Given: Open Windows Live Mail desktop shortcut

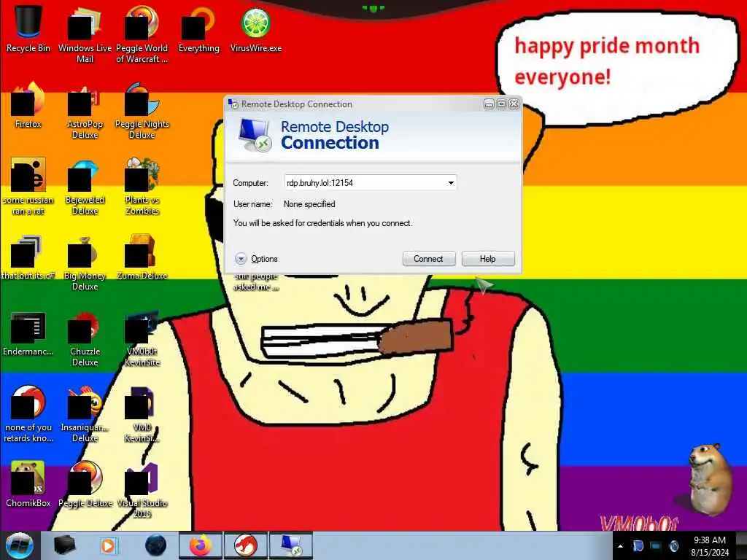Looking at the screenshot, I should (x=85, y=34).
